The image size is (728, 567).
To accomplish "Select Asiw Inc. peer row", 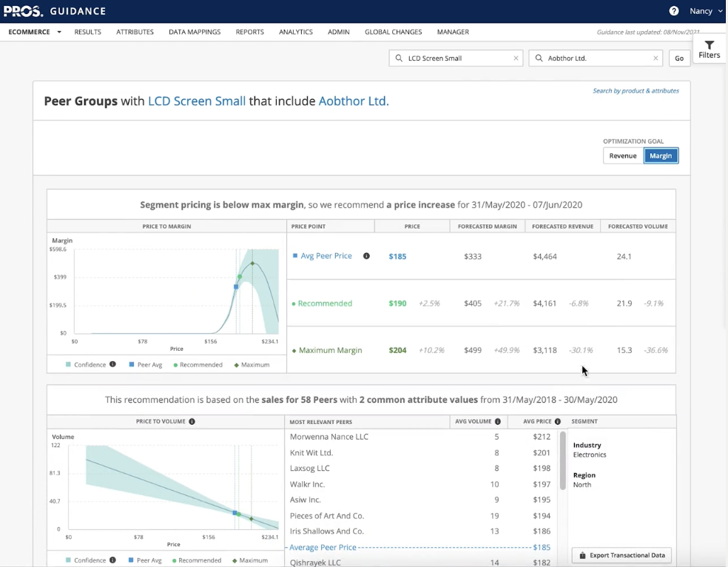I will 420,500.
